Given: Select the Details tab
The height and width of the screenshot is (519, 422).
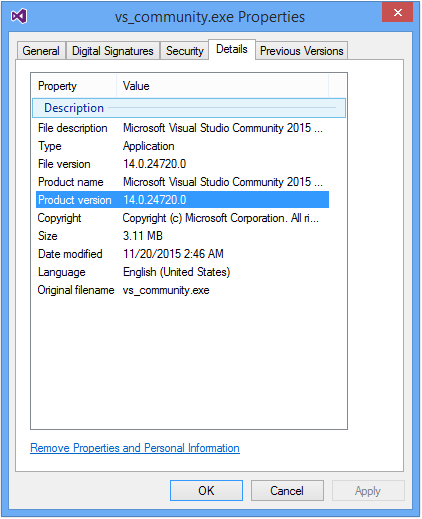Looking at the screenshot, I should tap(232, 49).
